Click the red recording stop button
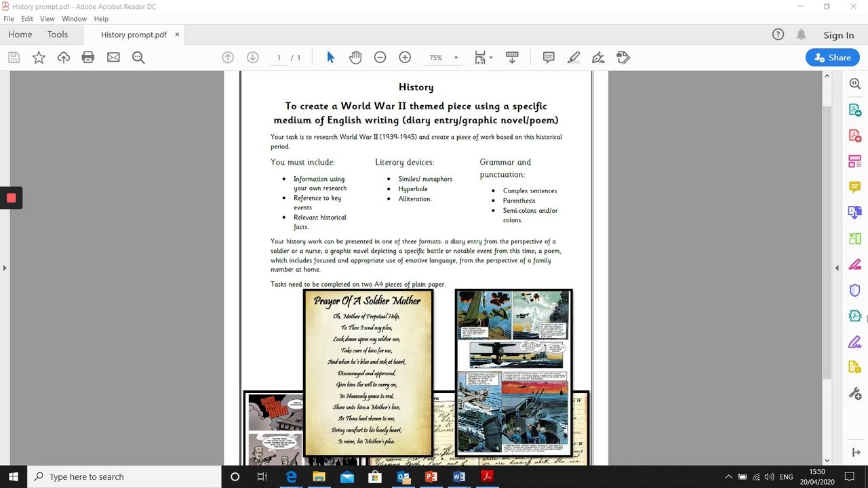Viewport: 868px width, 488px height. [11, 198]
